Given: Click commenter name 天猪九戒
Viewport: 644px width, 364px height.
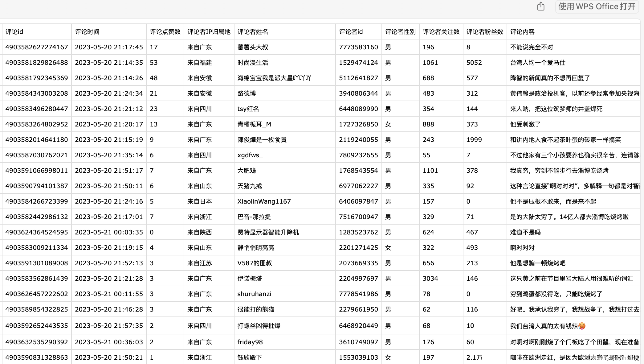Looking at the screenshot, I should tap(250, 186).
